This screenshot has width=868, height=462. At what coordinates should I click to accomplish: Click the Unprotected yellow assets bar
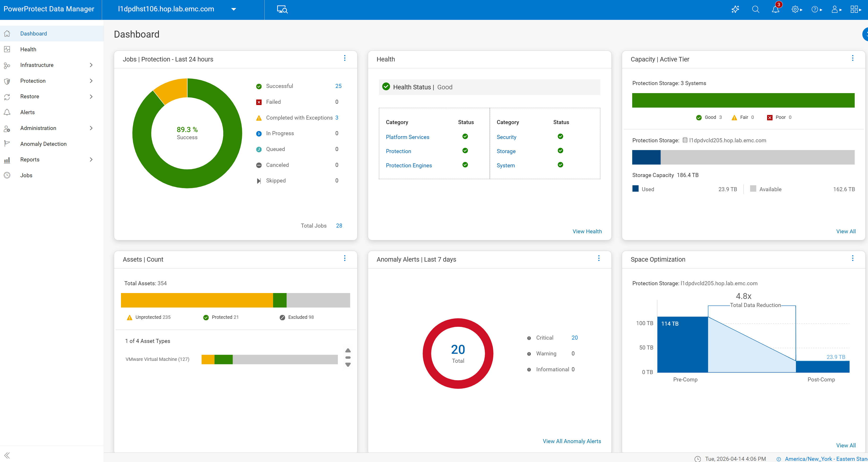[197, 300]
